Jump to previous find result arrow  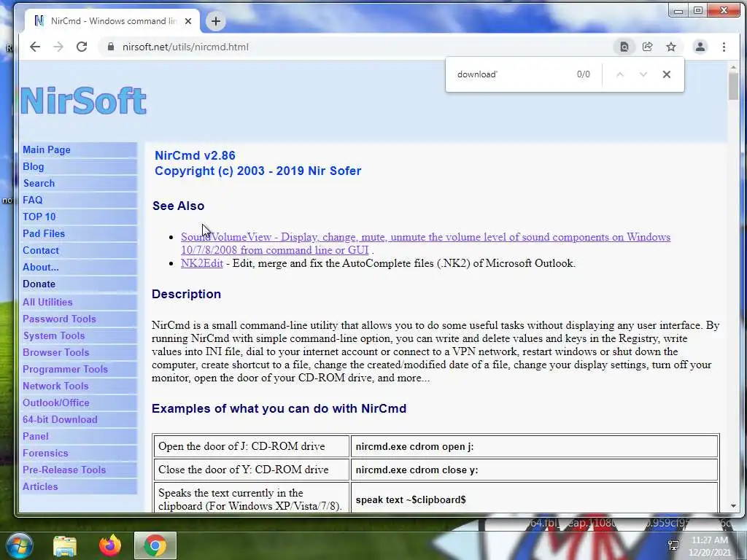[x=620, y=74]
